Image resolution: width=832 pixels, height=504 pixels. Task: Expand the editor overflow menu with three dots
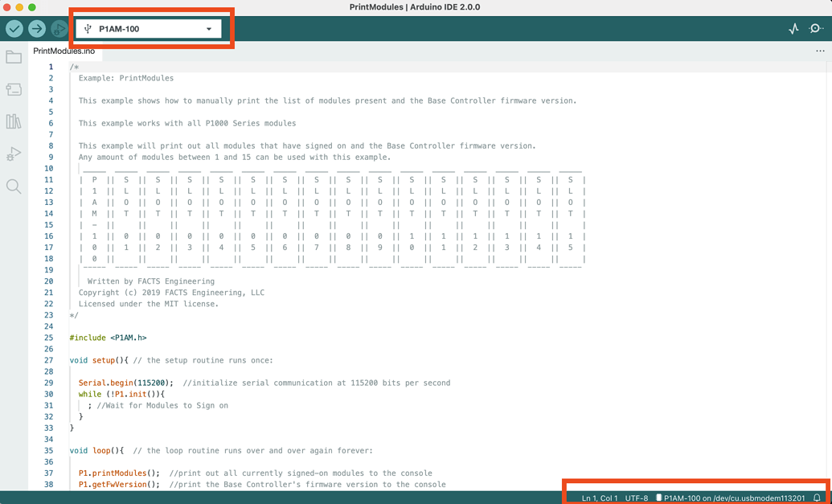820,50
